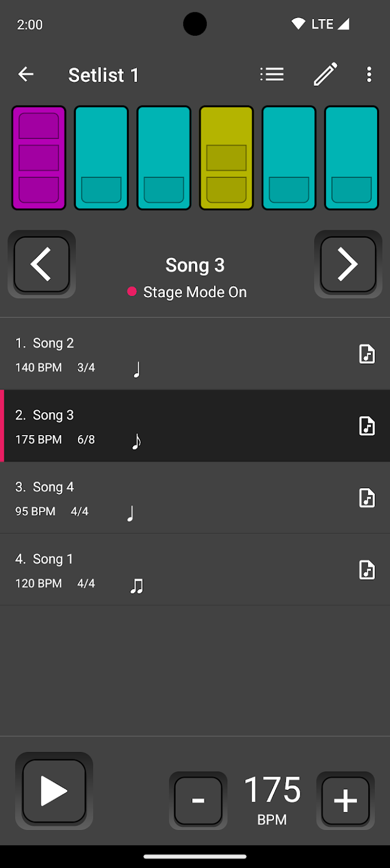Screen dimensions: 390x868
Task: Open the sheet music icon for Song 2
Action: pos(367,354)
